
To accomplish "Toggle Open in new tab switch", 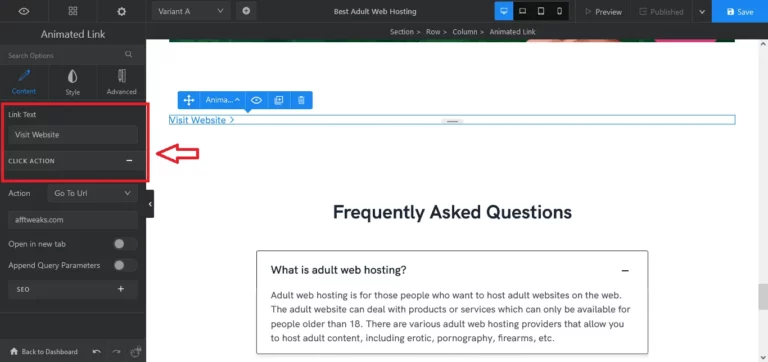I will click(125, 244).
